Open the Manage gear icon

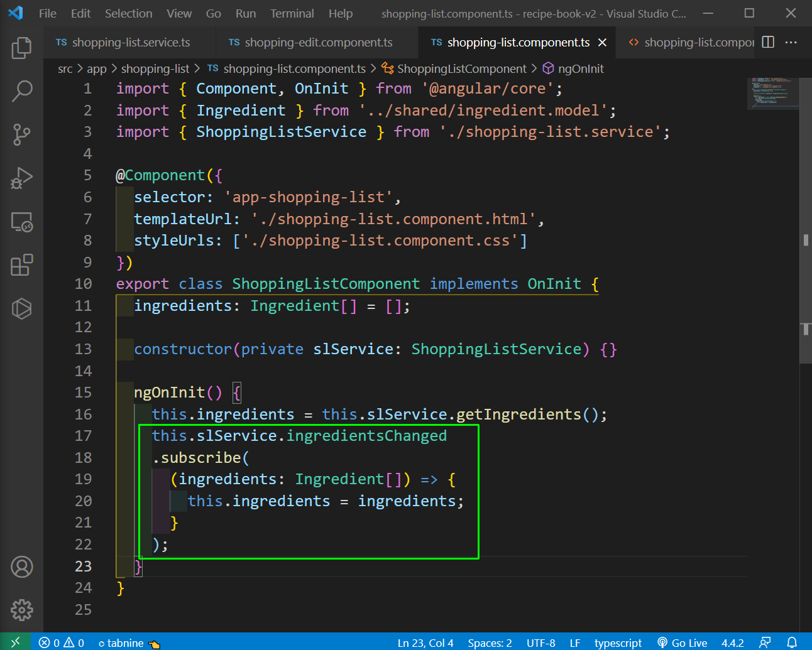pos(21,610)
